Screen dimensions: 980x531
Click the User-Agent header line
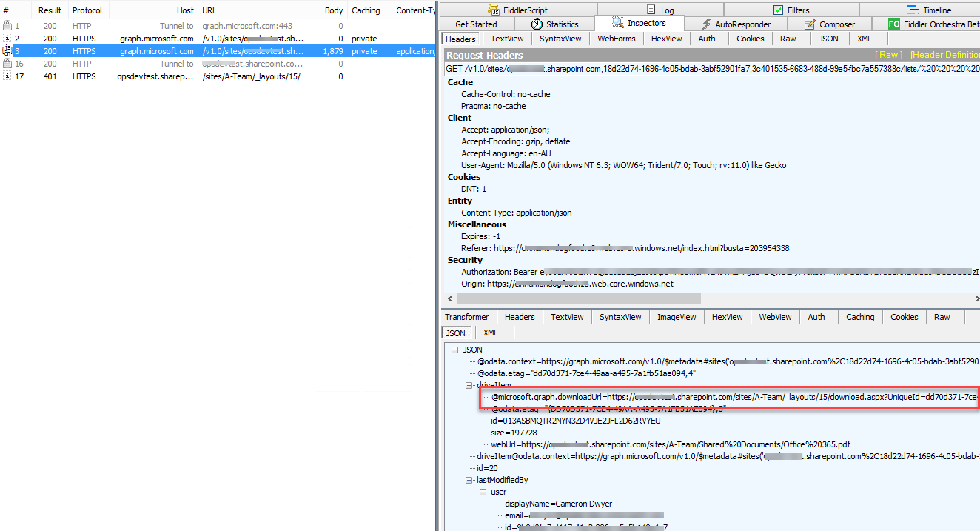point(624,165)
